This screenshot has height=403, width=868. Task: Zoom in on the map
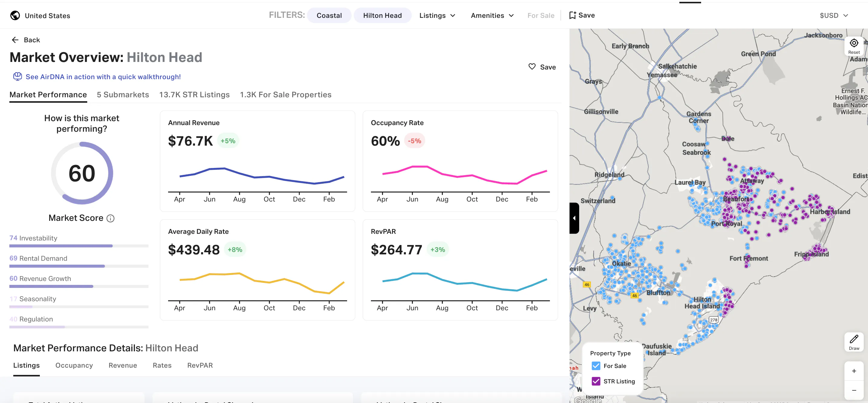(854, 371)
